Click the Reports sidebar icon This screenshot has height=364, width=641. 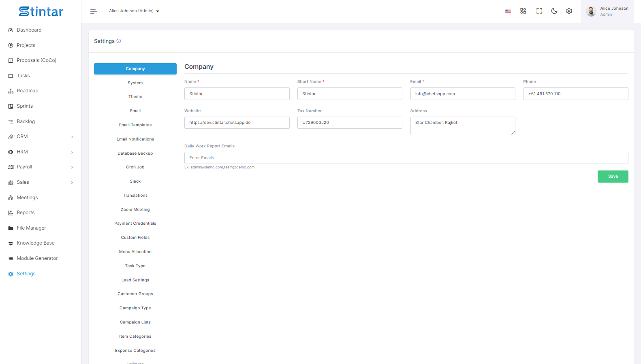[x=11, y=213]
